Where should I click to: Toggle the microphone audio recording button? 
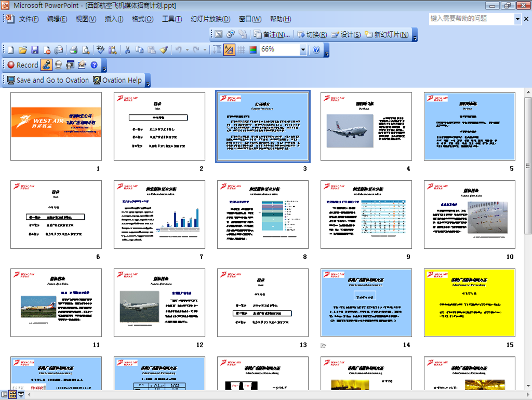[46, 65]
